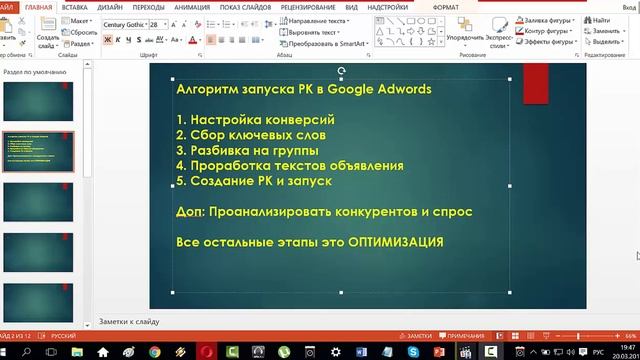Click the decrease list level icon
640x360 pixels.
click(x=244, y=24)
